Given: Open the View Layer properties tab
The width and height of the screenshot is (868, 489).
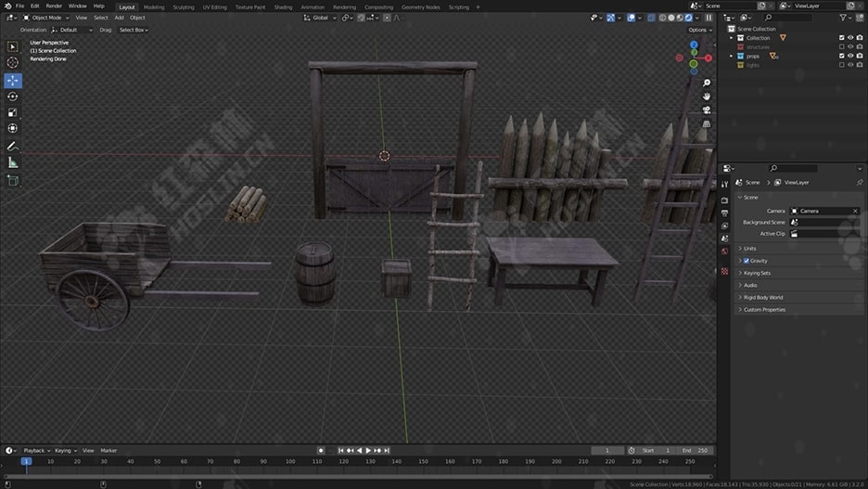Looking at the screenshot, I should point(724,226).
